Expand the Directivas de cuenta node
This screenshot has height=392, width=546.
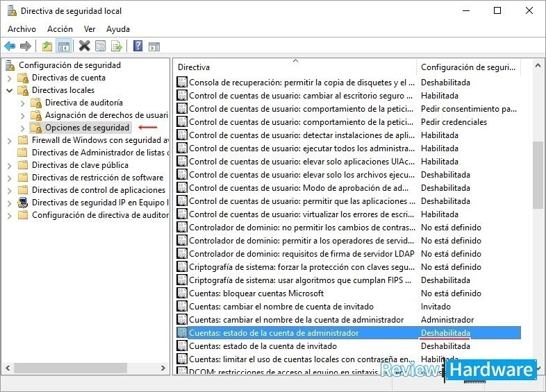pos(9,78)
